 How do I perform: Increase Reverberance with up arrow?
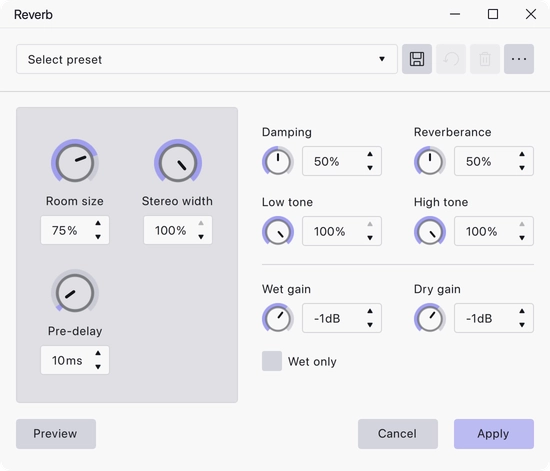coord(522,154)
